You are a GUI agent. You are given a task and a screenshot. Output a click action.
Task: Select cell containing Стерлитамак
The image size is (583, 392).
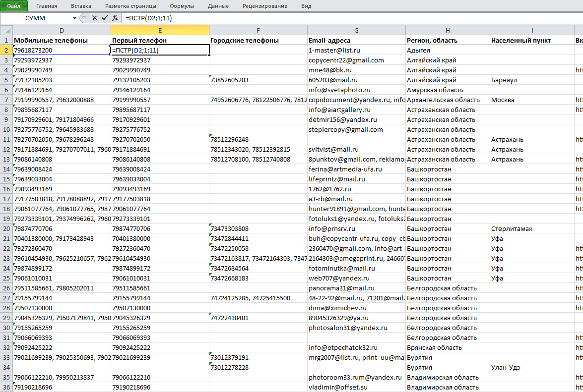tap(532, 228)
